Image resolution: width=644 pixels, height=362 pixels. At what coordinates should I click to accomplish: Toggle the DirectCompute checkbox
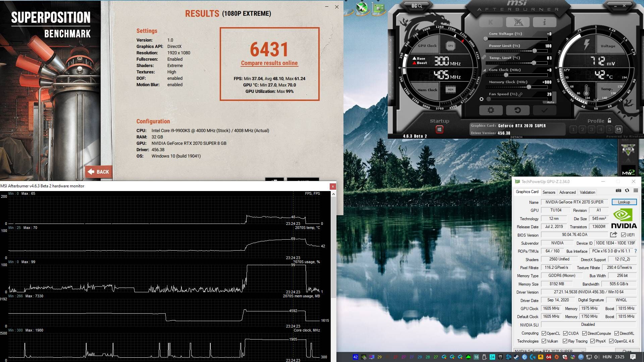584,334
